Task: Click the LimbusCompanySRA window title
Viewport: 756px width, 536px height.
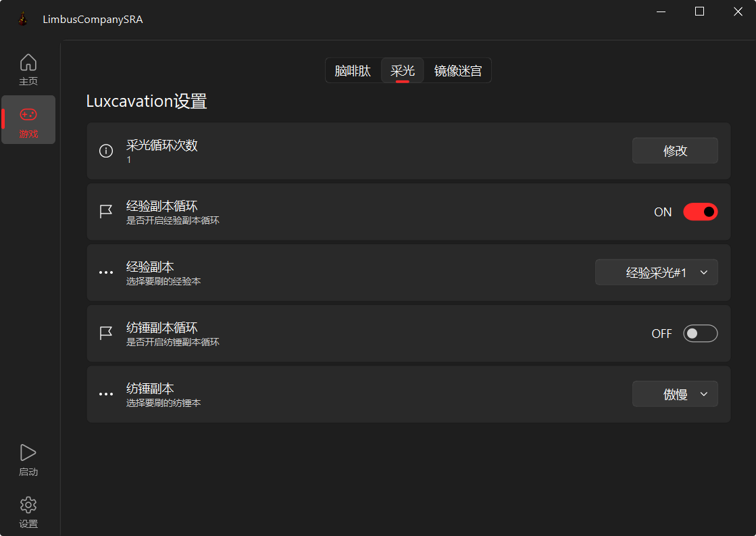Action: pos(93,20)
